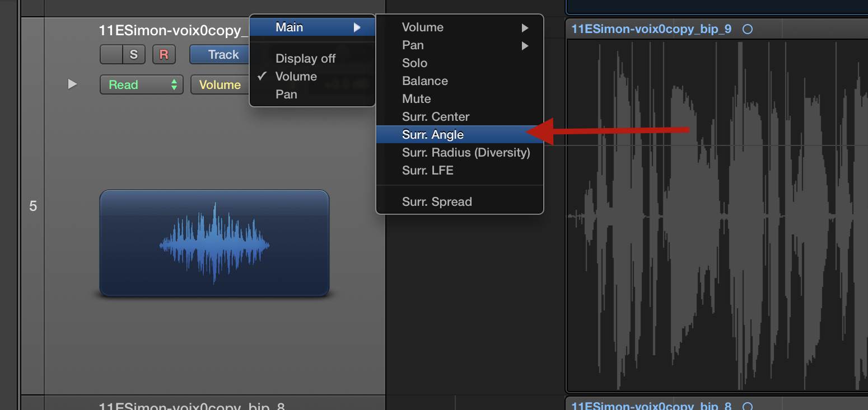Click loop circle icon on bip_9 region
The width and height of the screenshot is (868, 410).
point(747,30)
